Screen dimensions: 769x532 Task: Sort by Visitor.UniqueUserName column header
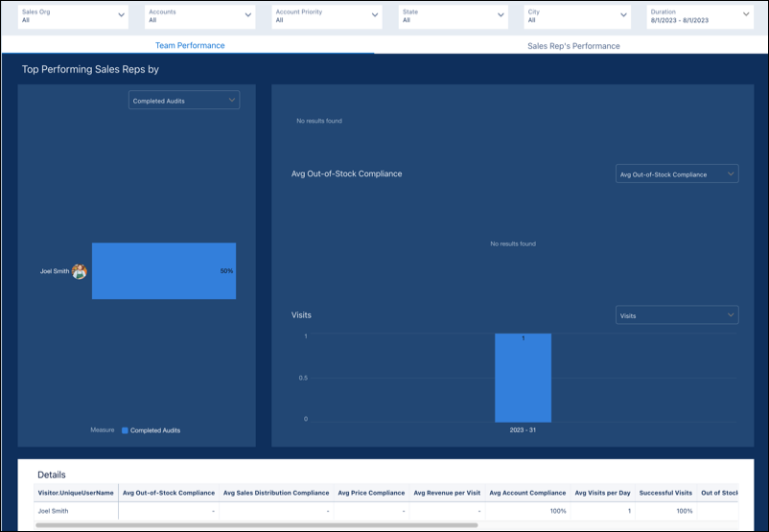(x=76, y=493)
